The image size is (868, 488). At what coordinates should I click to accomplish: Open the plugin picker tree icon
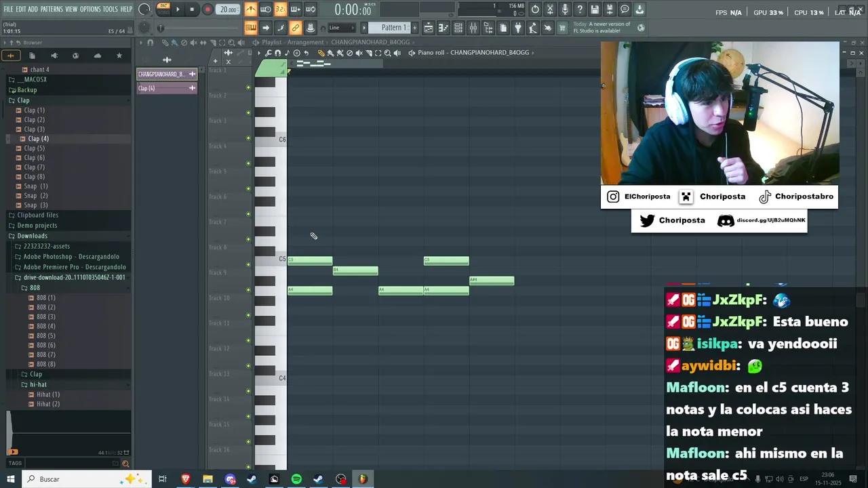(488, 28)
